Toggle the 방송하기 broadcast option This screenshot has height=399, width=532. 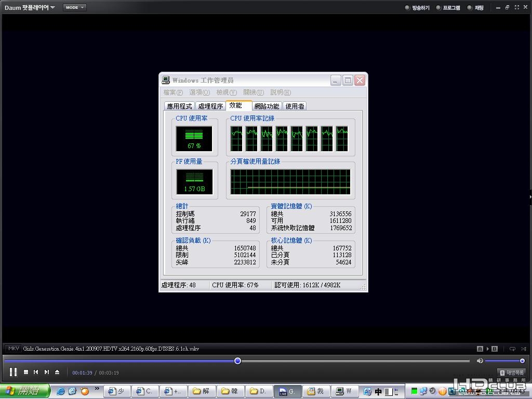pos(417,7)
